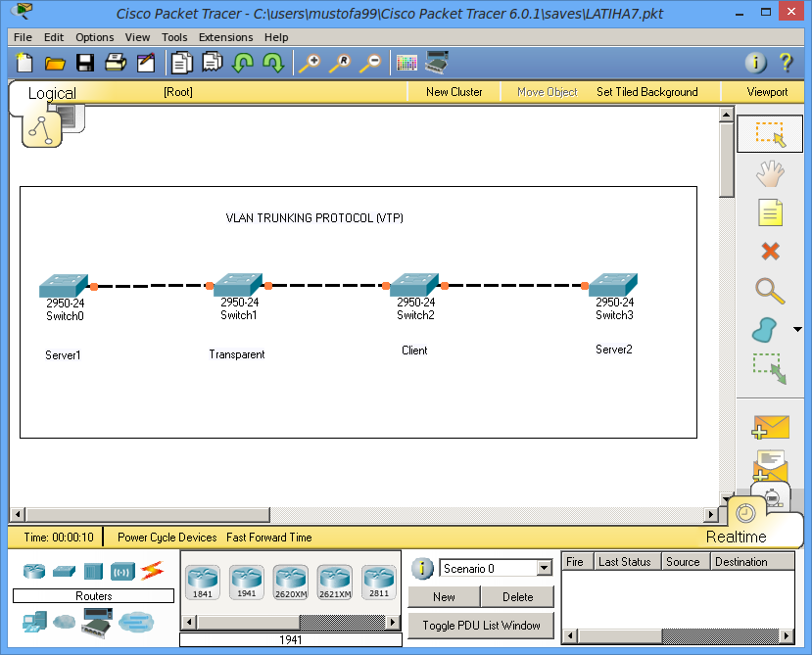Select the Custom Made Devices icon

tap(96, 623)
